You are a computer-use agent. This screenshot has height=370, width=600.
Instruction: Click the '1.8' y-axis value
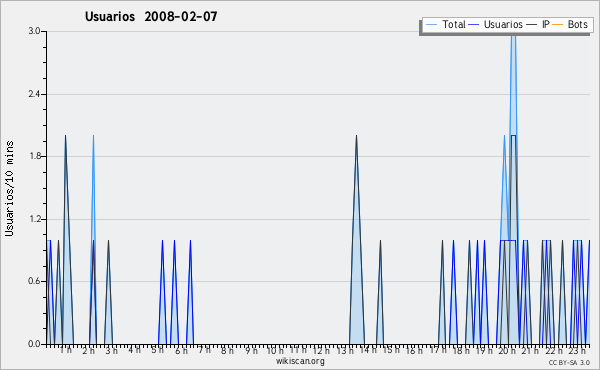click(x=34, y=156)
